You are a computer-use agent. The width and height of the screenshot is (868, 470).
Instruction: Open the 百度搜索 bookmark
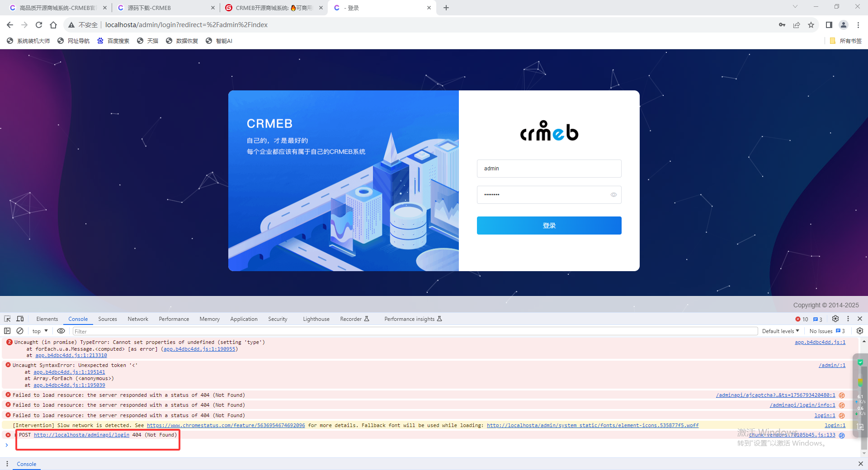(113, 41)
